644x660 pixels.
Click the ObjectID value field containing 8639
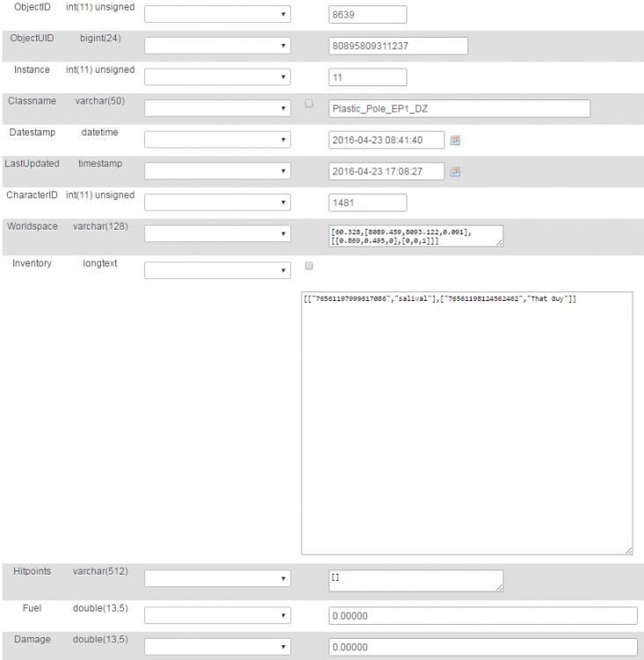(367, 14)
